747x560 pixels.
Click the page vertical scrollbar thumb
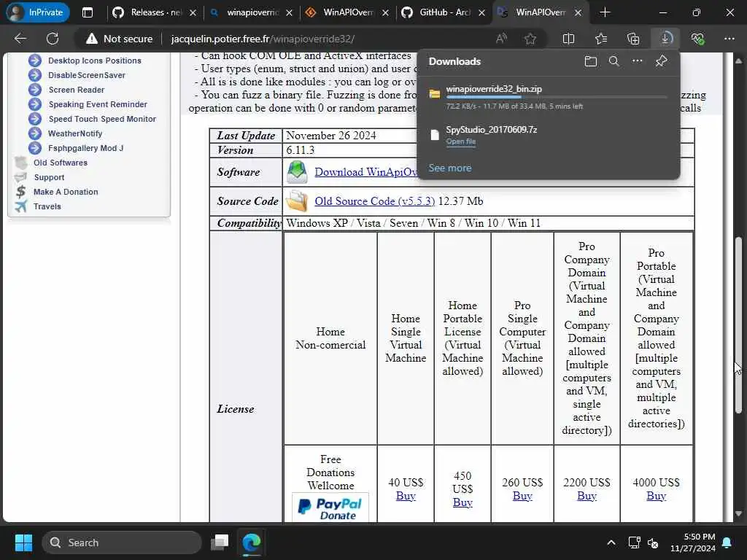click(738, 324)
